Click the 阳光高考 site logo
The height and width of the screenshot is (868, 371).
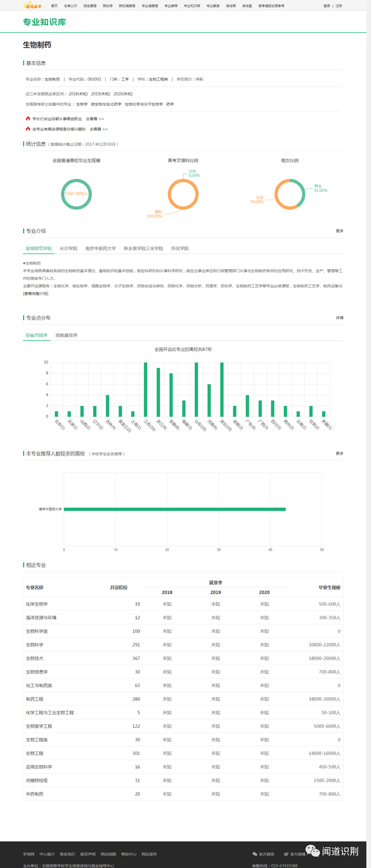coord(32,5)
